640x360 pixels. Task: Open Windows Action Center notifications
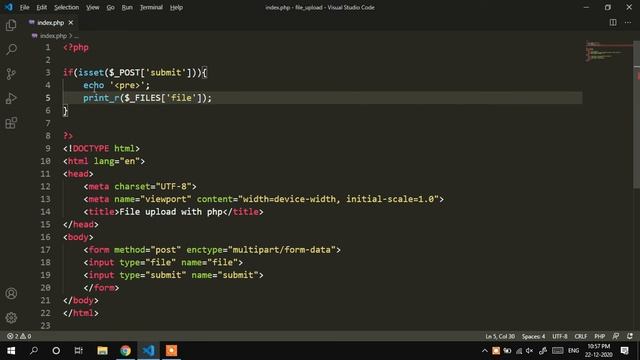(x=624, y=351)
